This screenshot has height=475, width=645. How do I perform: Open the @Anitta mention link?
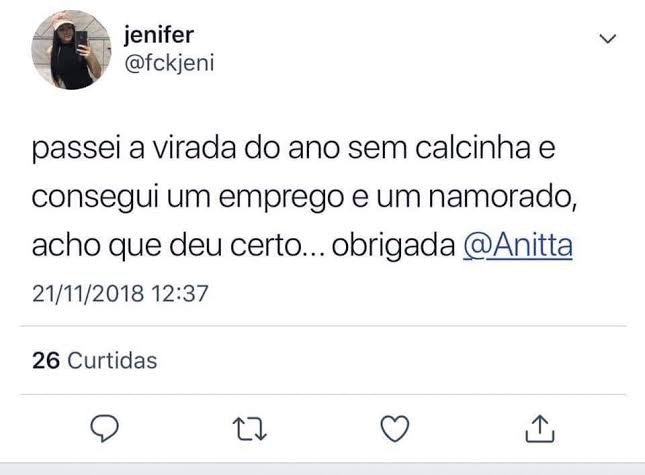[518, 247]
